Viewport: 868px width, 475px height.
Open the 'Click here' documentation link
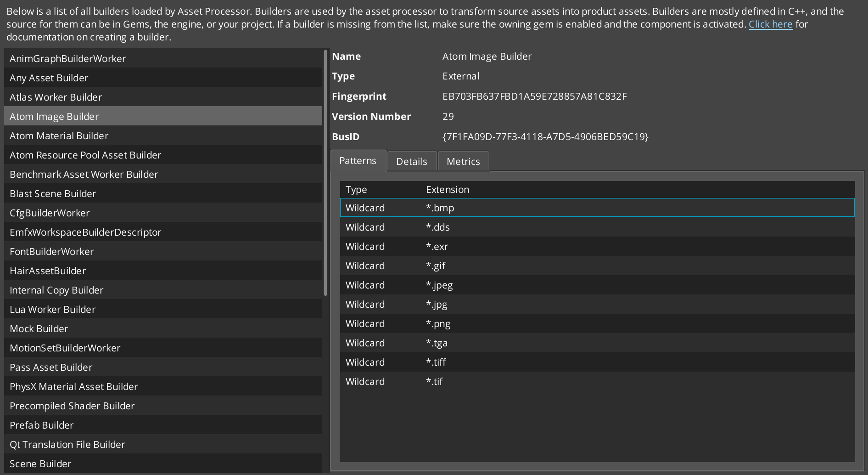click(x=771, y=24)
